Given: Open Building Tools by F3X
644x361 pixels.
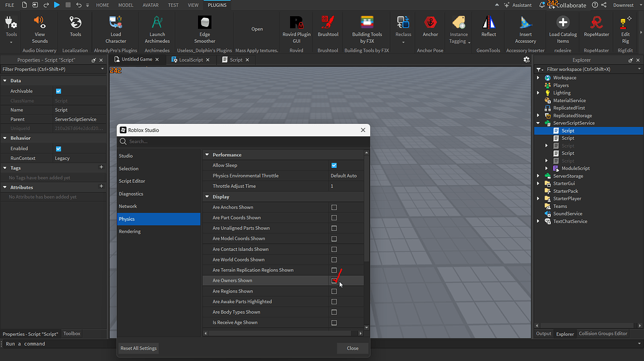Looking at the screenshot, I should tap(366, 29).
